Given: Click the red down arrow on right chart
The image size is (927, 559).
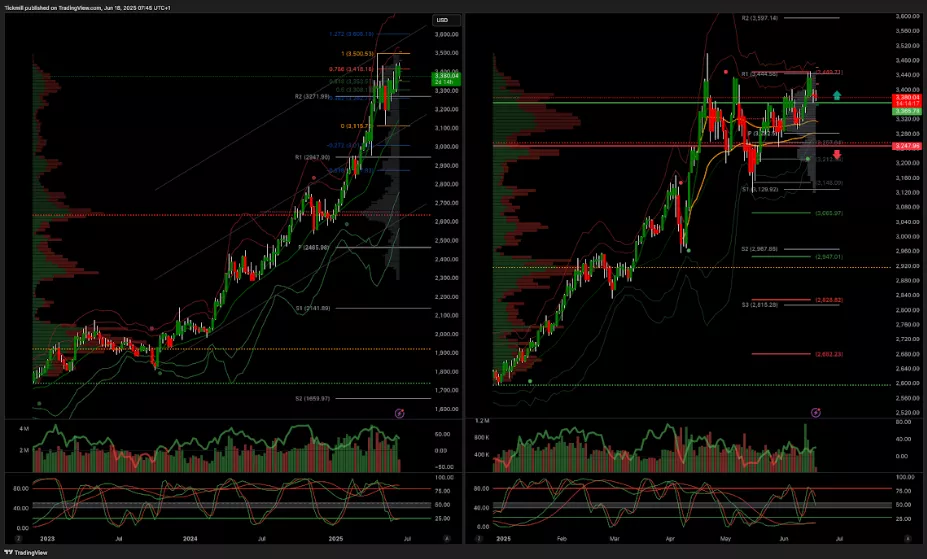Looking at the screenshot, I should [836, 155].
